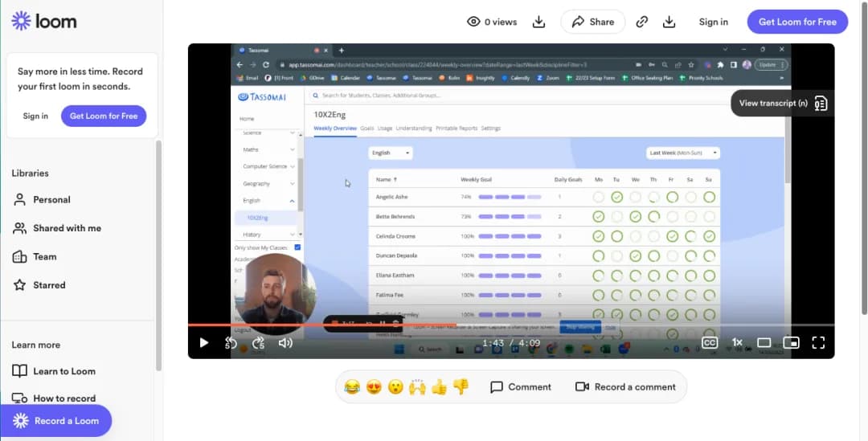Click the page scrollbar on the right edge
This screenshot has height=441, width=868.
tap(864, 157)
